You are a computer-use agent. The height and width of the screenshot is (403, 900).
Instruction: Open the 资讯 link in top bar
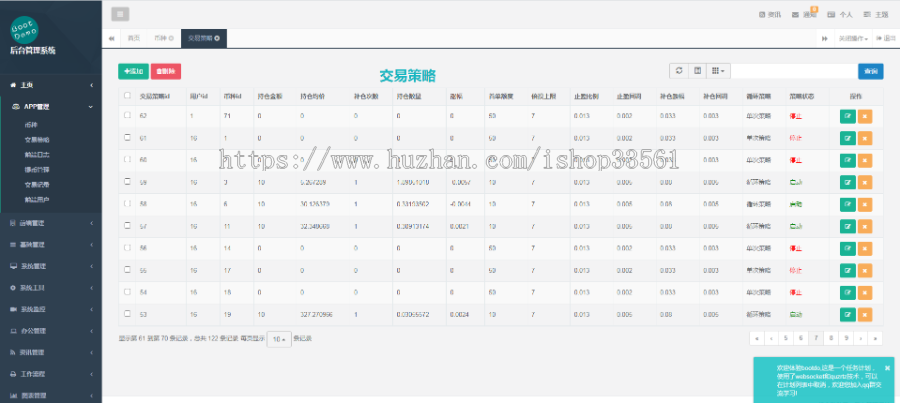click(770, 15)
